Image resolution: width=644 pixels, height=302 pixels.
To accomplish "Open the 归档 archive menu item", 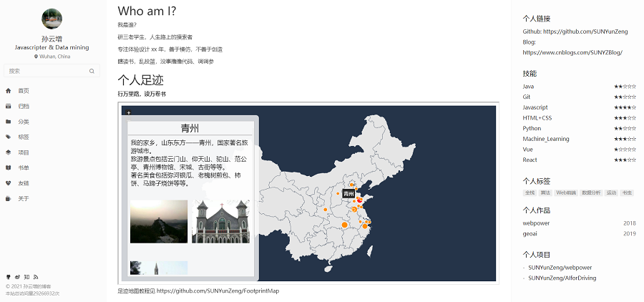I will 24,106.
